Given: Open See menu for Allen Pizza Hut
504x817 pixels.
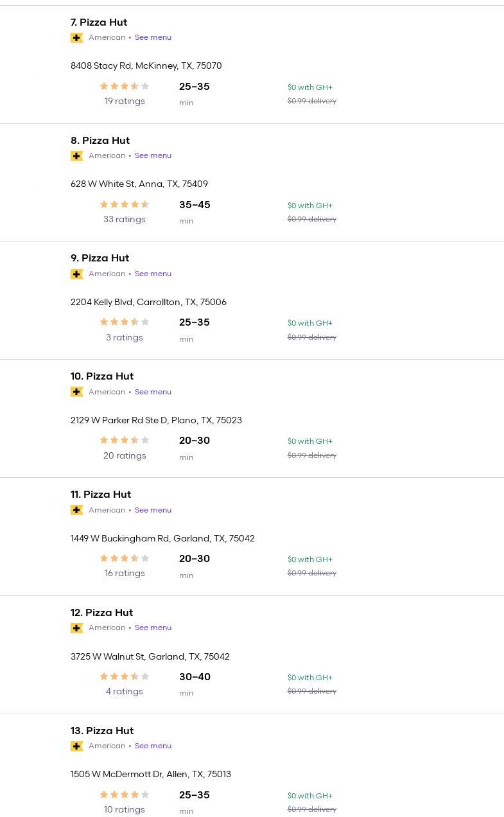Looking at the screenshot, I should click(153, 746).
